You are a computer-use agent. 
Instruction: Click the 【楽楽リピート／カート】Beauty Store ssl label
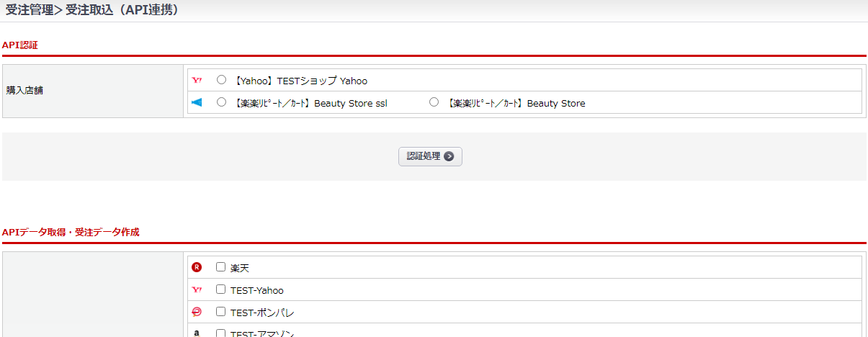click(x=310, y=103)
